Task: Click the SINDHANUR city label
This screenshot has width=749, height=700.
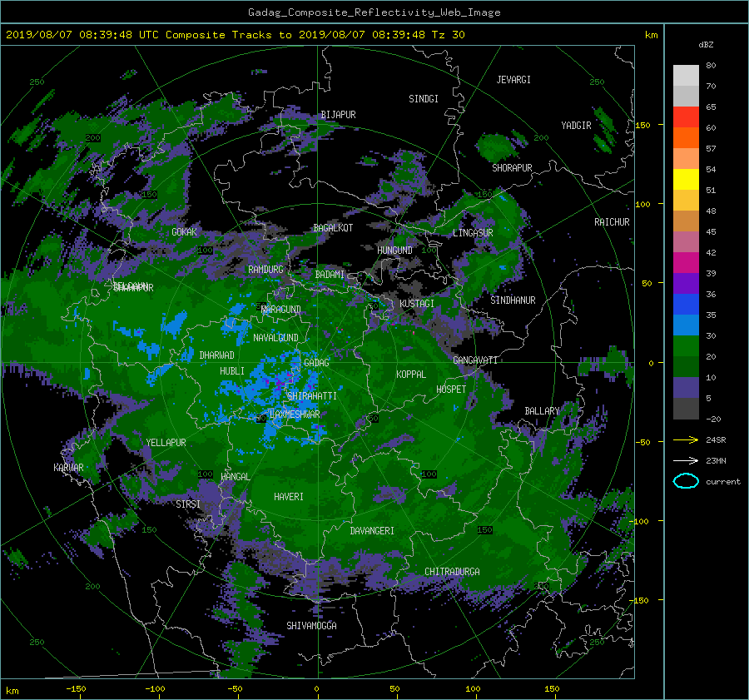Action: point(513,300)
